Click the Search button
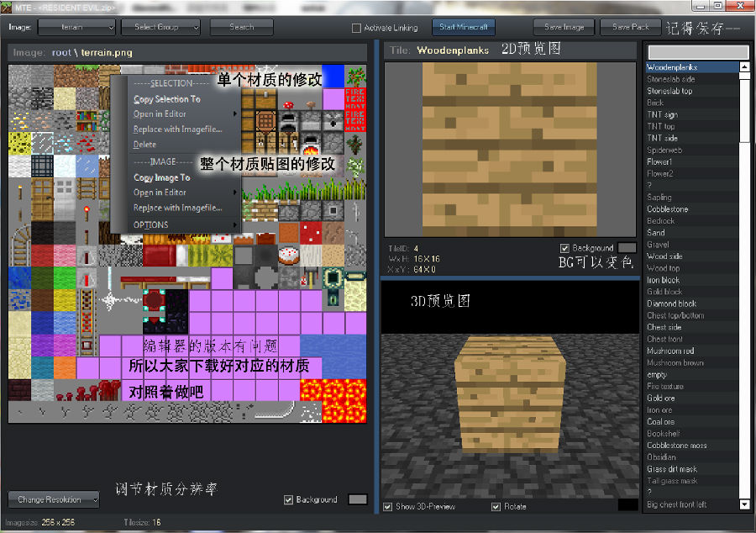756x533 pixels. point(241,26)
